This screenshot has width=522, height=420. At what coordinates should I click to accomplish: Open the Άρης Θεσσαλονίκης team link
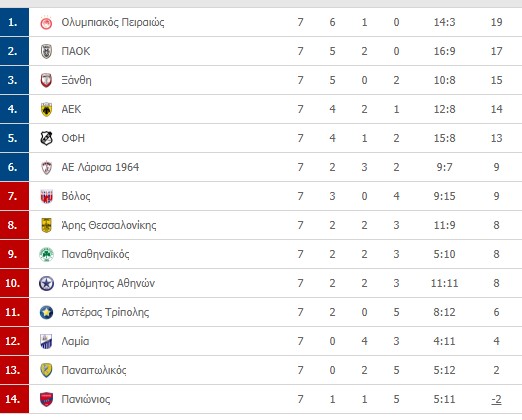pos(109,225)
